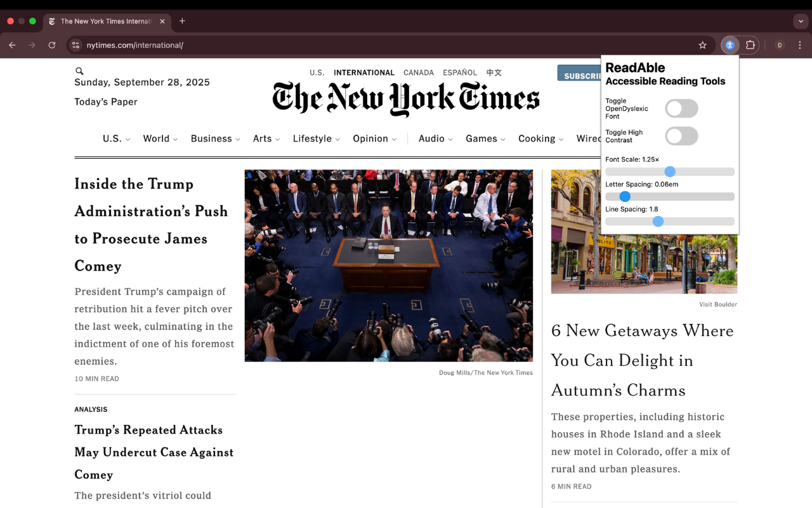Toggle OpenDyslexic Font switch
The image size is (812, 508).
tap(681, 109)
